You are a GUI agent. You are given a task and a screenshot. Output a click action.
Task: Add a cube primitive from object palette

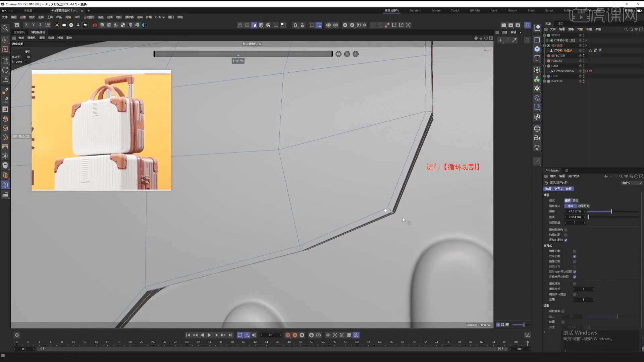[537, 49]
